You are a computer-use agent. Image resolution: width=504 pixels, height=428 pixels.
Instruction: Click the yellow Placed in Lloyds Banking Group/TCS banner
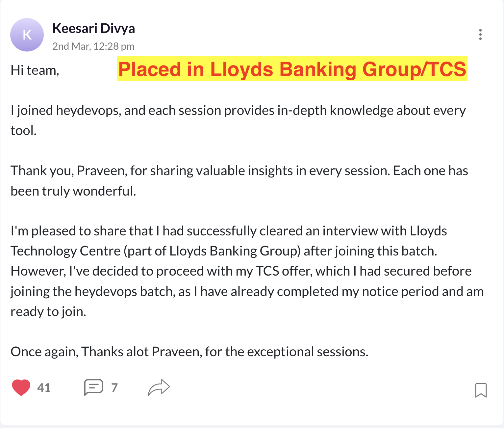pyautogui.click(x=292, y=69)
